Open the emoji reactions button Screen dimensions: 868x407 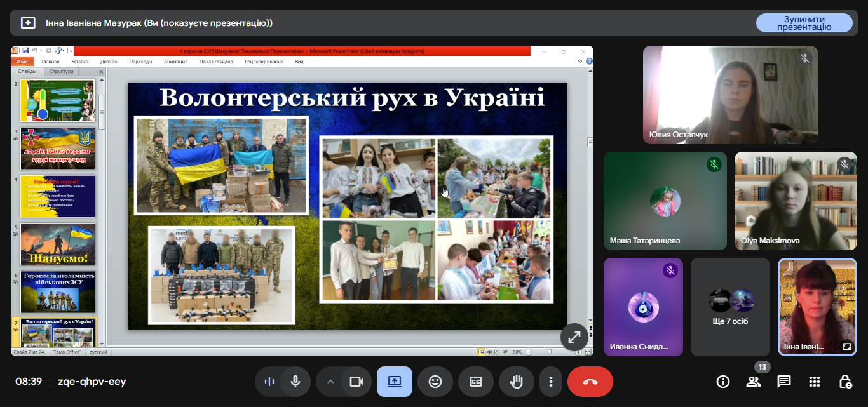[435, 382]
